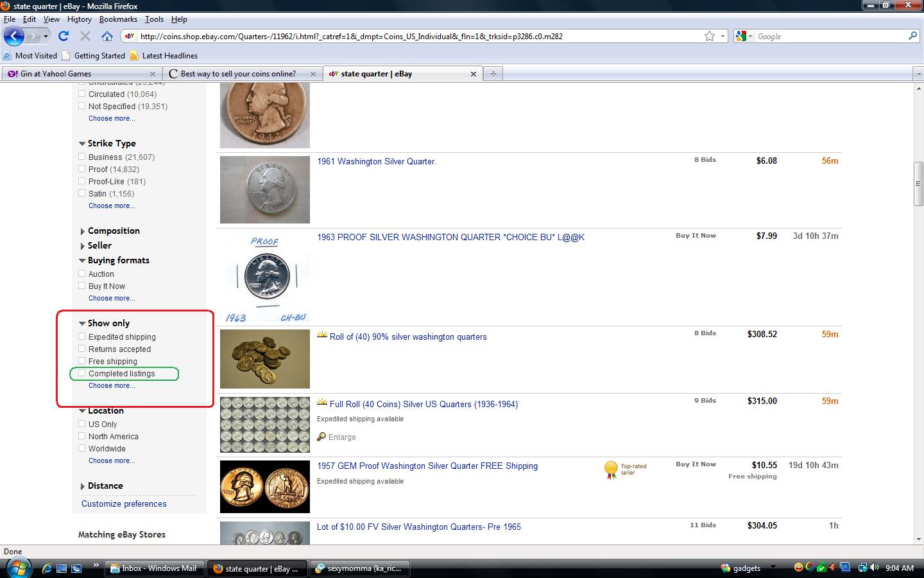Image resolution: width=924 pixels, height=578 pixels.
Task: Open the Windows Start button
Action: point(18,568)
